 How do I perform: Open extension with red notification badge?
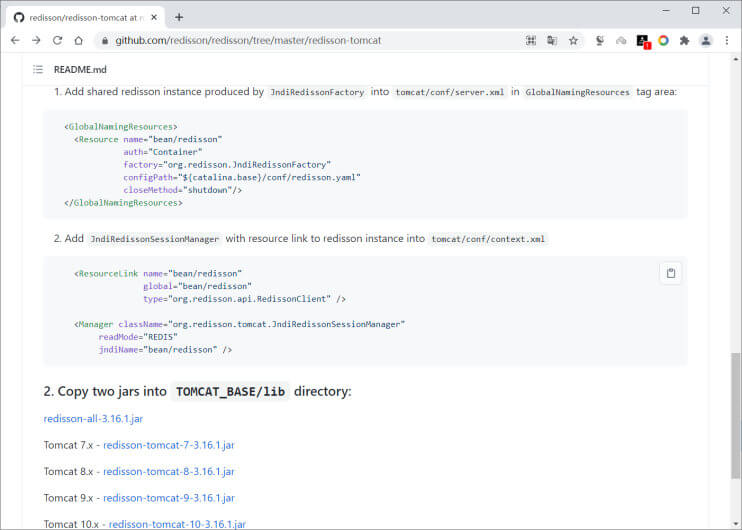643,41
